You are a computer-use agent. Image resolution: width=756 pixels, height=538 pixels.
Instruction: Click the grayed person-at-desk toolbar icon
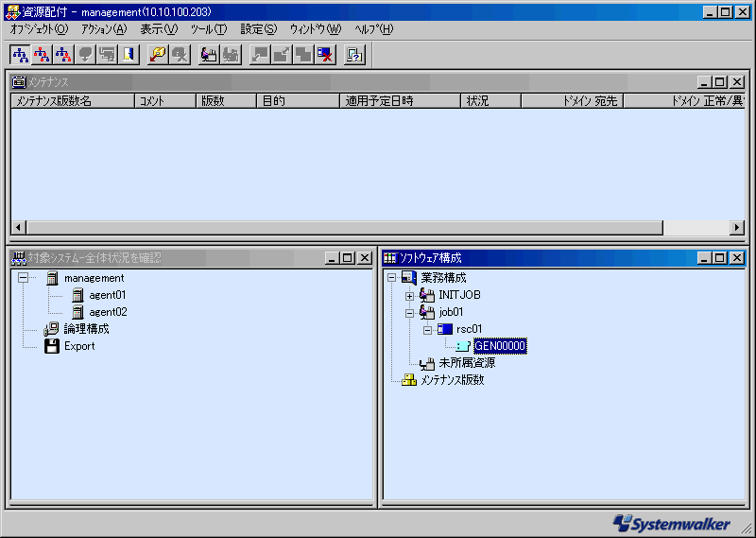[231, 55]
